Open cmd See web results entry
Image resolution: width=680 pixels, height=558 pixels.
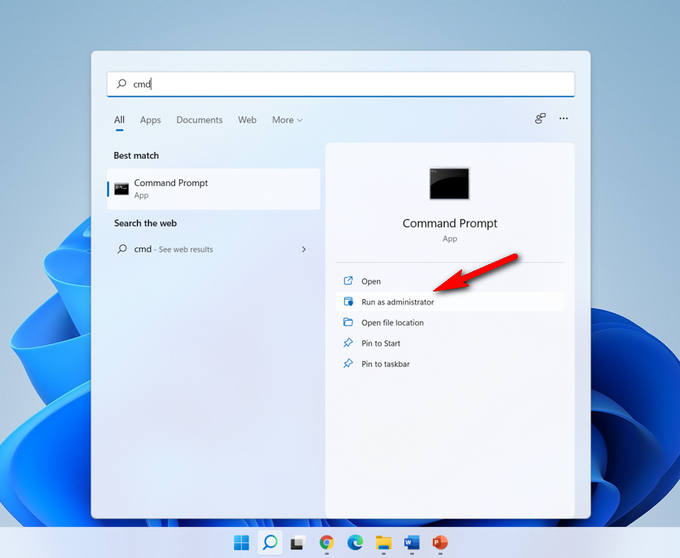pos(213,249)
